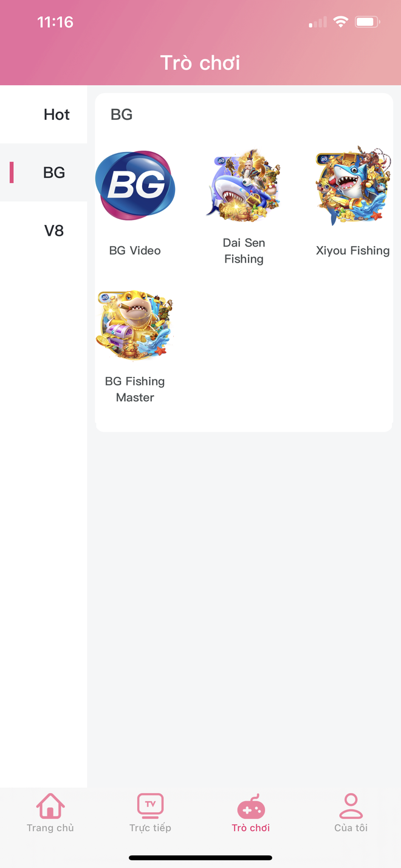The width and height of the screenshot is (401, 868).
Task: Tap the 11:16 clock in status bar
Action: tap(55, 22)
